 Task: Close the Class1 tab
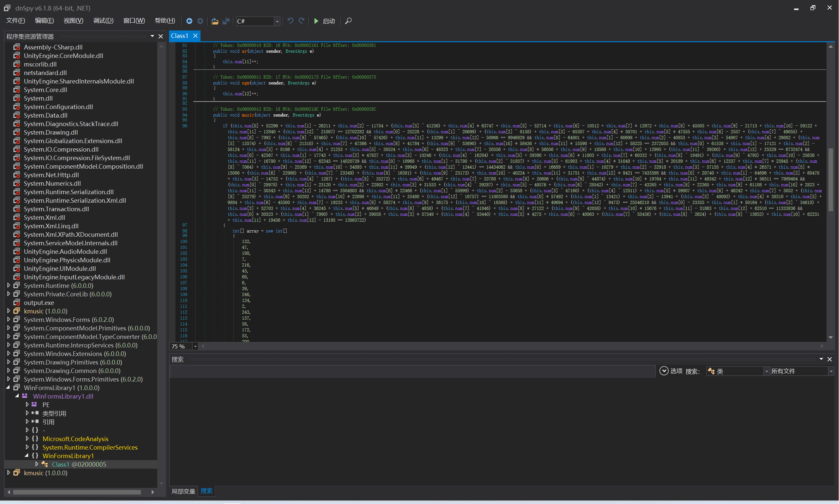195,36
